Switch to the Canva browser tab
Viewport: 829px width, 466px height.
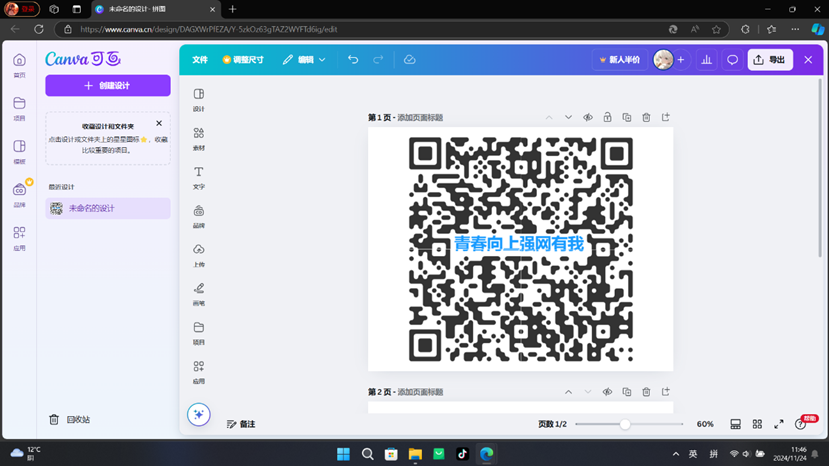tap(155, 9)
